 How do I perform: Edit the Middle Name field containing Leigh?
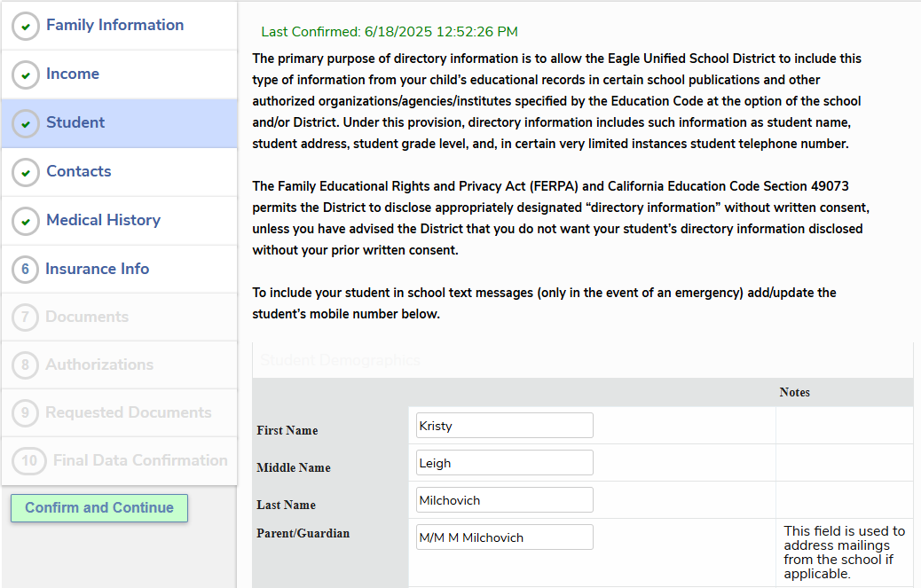(x=505, y=463)
